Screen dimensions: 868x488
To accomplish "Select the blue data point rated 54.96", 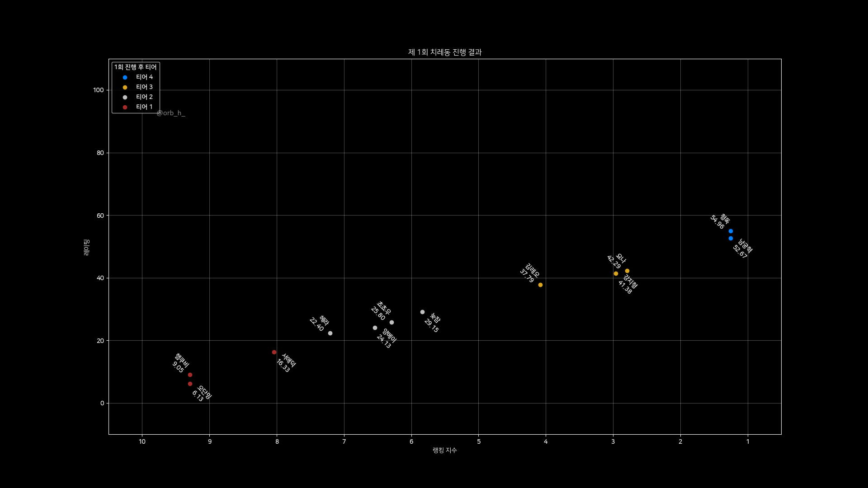I will (731, 231).
